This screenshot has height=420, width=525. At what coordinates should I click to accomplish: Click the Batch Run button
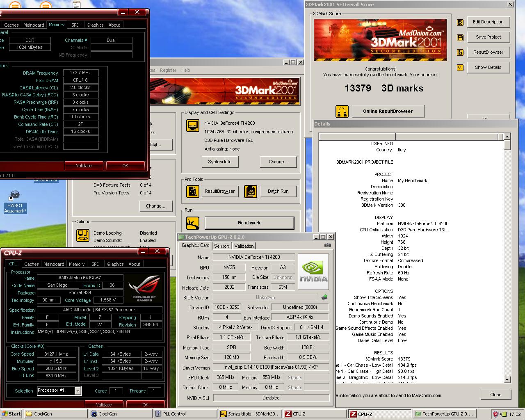pyautogui.click(x=278, y=191)
